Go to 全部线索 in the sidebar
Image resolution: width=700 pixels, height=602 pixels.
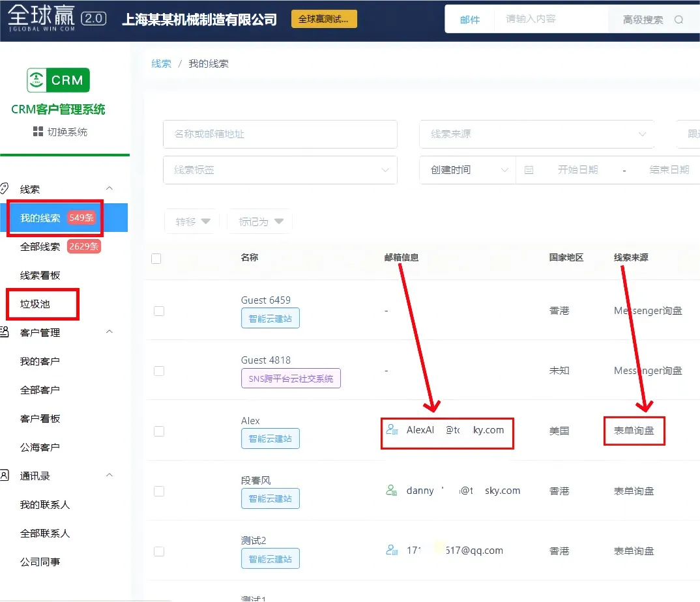pos(40,247)
